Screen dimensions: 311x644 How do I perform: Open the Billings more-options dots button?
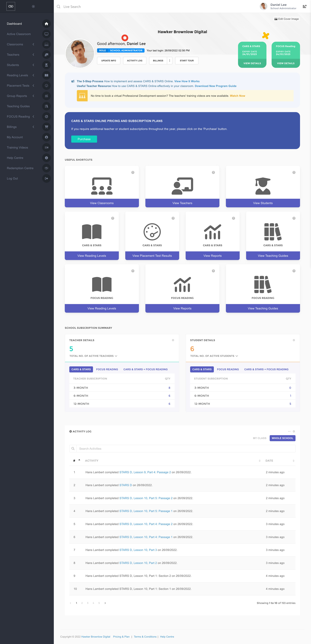coord(169,61)
